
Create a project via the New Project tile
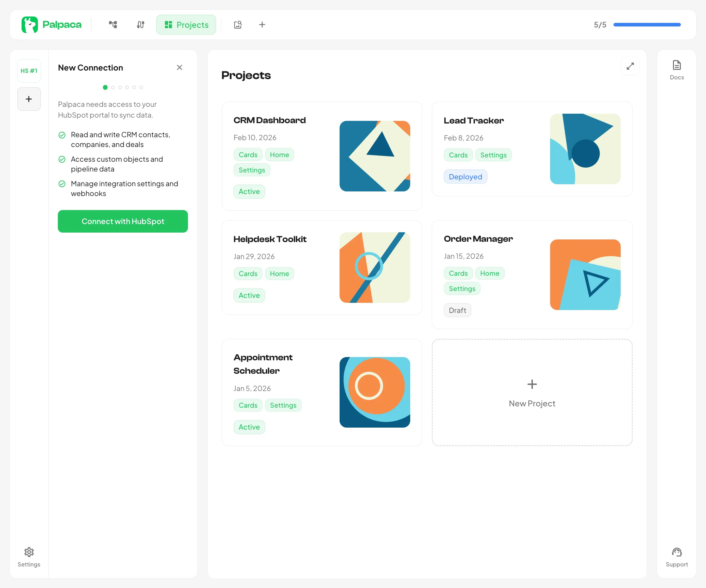pos(531,393)
